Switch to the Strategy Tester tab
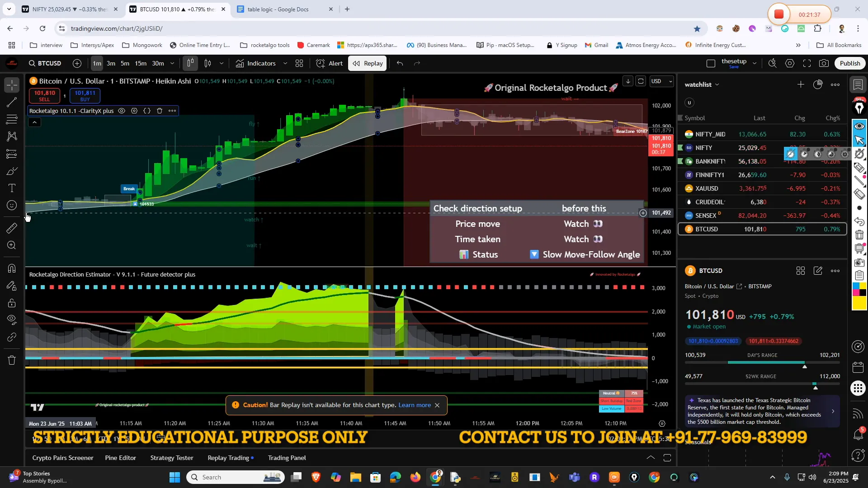Viewport: 868px width, 488px height. click(171, 458)
